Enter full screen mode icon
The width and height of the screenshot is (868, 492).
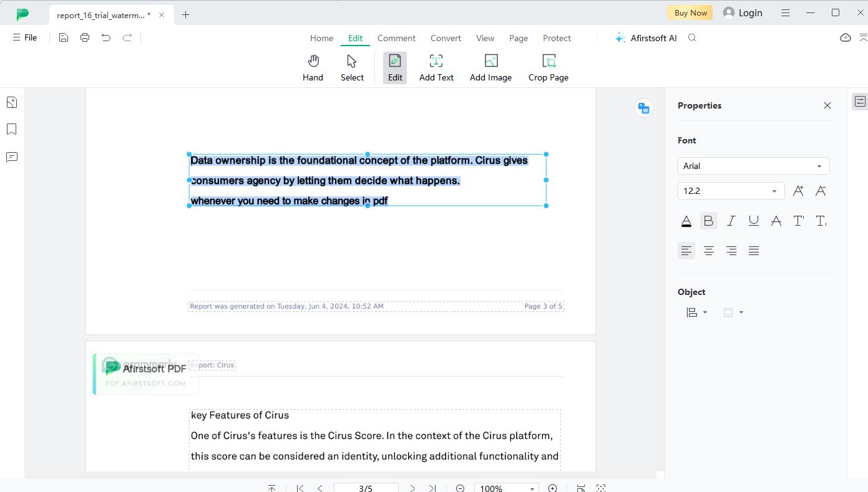click(601, 488)
